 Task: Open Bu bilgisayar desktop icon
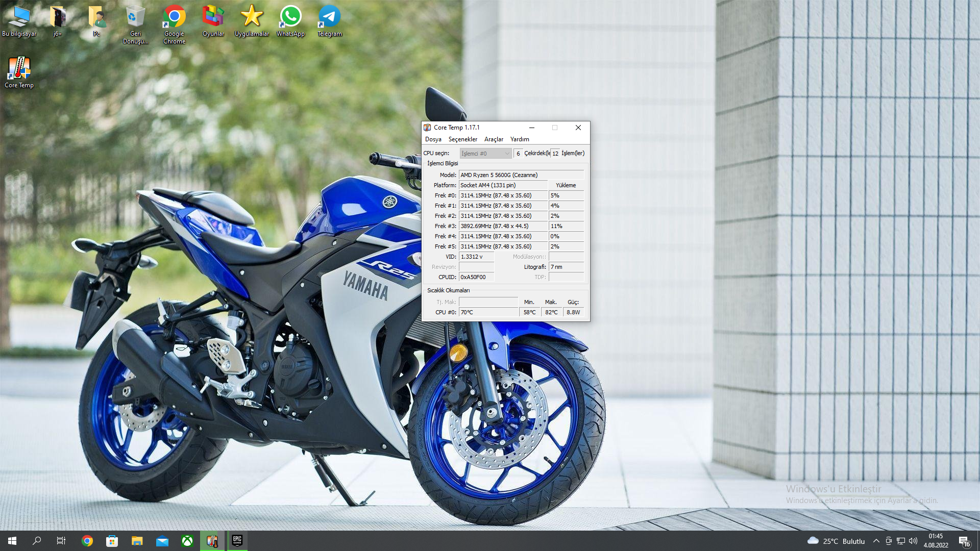tap(19, 21)
